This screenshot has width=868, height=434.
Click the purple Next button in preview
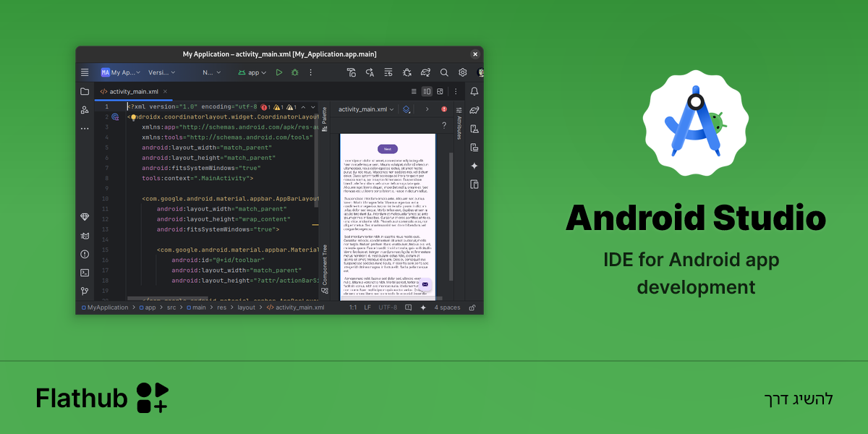pos(388,148)
